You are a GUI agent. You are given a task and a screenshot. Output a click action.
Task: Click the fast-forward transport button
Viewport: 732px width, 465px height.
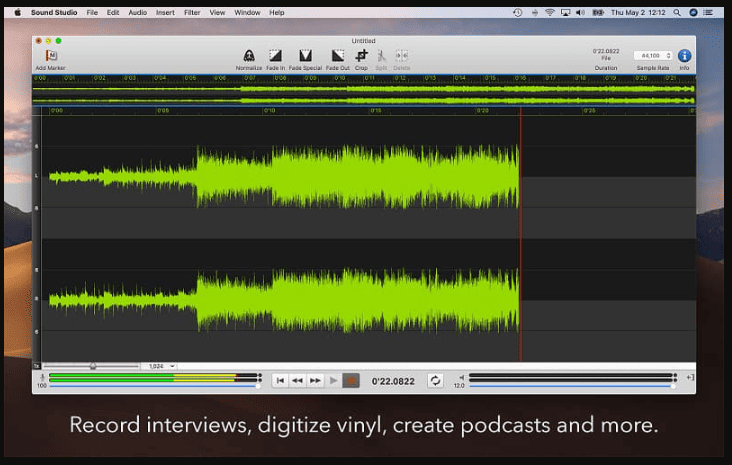[x=316, y=380]
